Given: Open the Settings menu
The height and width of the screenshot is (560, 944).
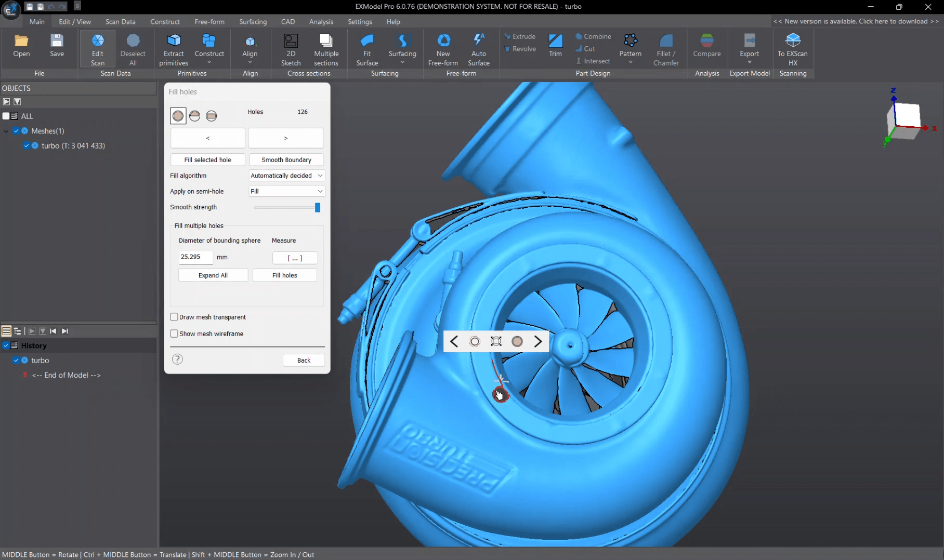Looking at the screenshot, I should tap(360, 22).
